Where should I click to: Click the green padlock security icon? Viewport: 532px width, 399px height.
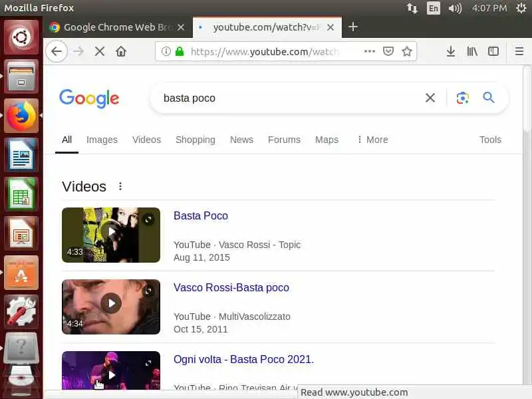[x=180, y=52]
